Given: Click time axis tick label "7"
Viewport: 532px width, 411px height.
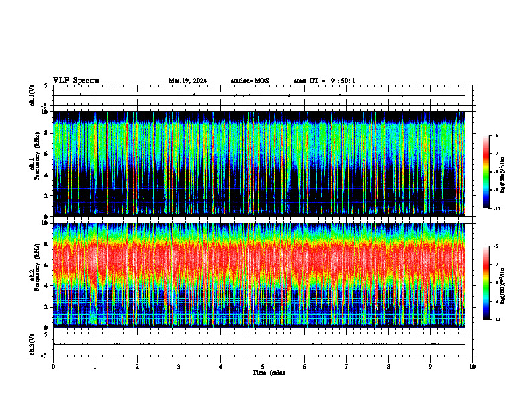Looking at the screenshot, I should tap(347, 367).
